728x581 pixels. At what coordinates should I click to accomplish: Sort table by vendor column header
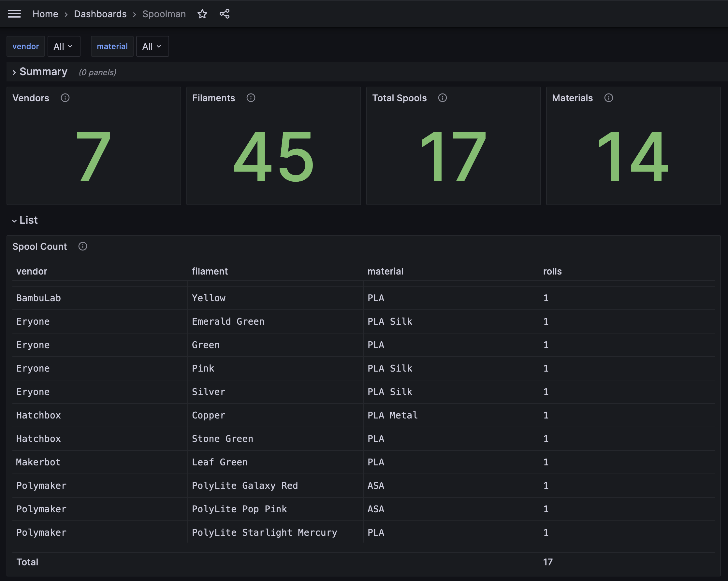point(32,271)
